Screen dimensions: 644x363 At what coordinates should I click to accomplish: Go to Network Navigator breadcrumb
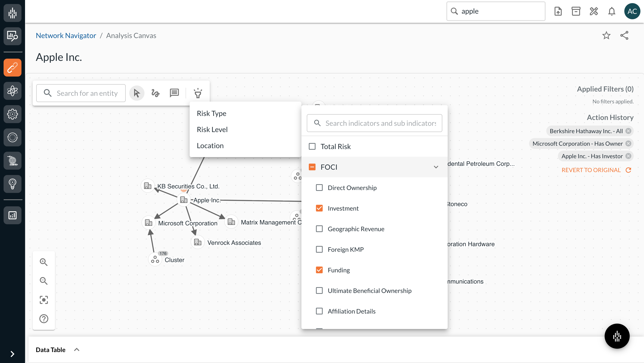click(66, 36)
